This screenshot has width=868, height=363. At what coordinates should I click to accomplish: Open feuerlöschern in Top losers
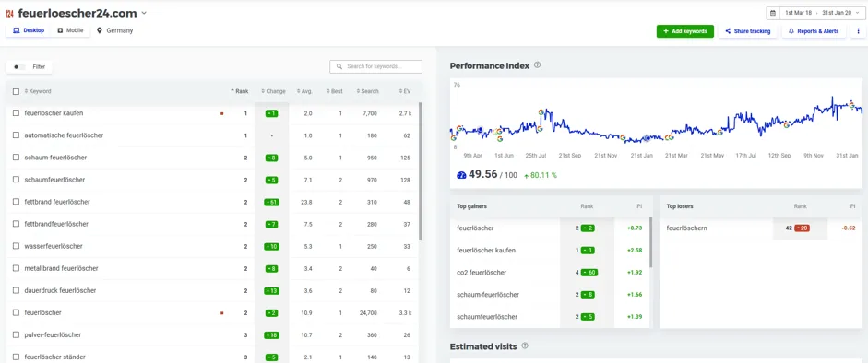(687, 228)
